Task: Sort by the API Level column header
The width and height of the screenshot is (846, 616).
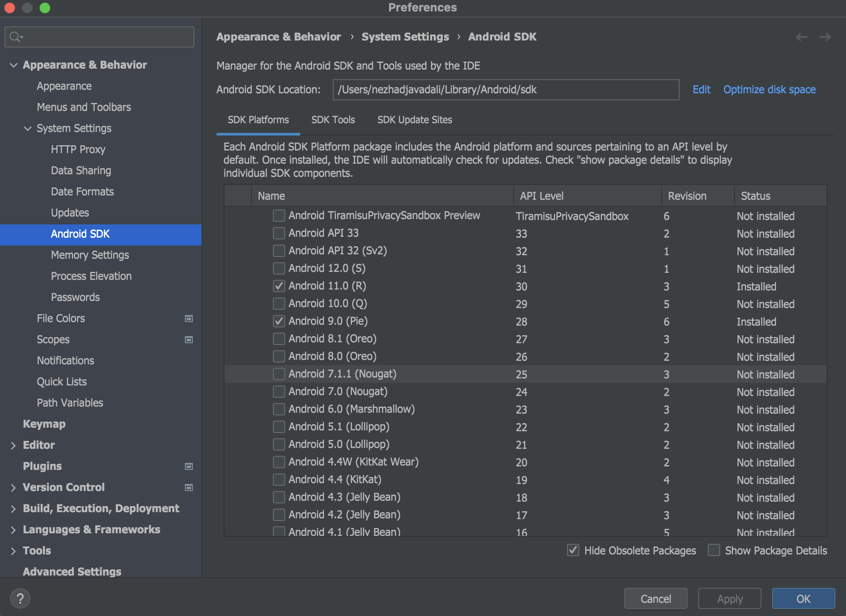Action: (x=588, y=196)
